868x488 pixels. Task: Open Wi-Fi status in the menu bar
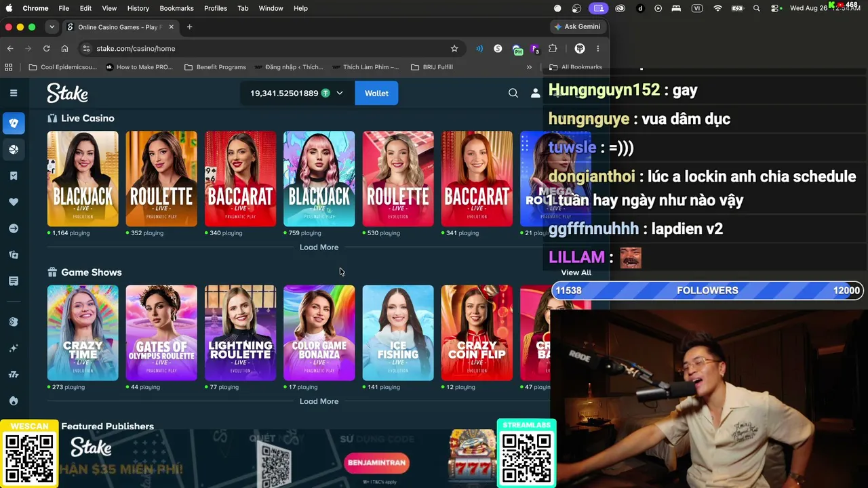[x=717, y=8]
